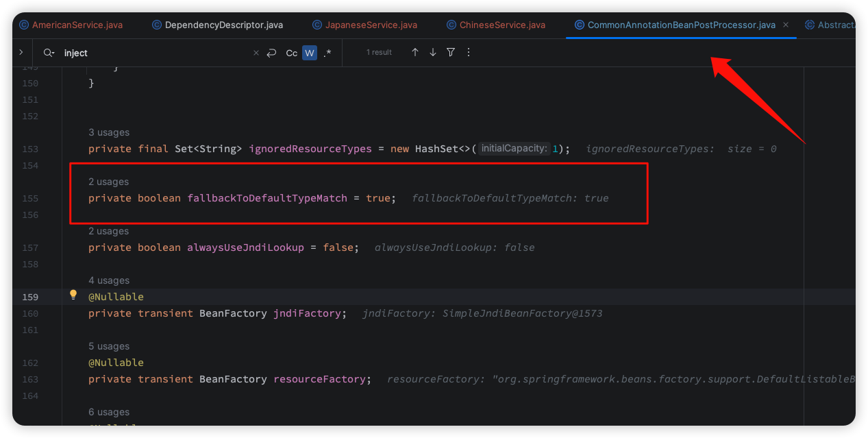This screenshot has height=438, width=868.
Task: Click the @Nullable annotation on line 159
Action: coord(116,297)
